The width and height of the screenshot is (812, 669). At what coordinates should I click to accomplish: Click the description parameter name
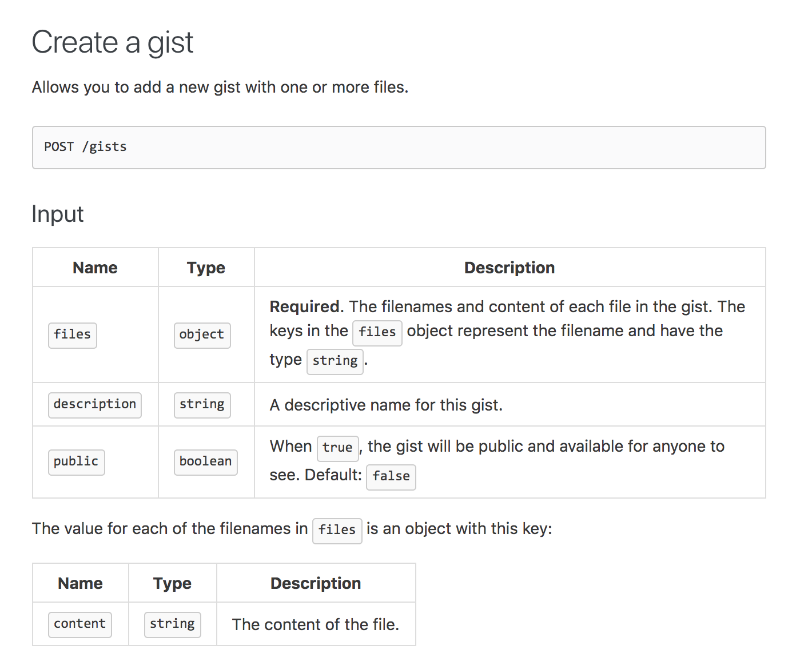pyautogui.click(x=94, y=404)
